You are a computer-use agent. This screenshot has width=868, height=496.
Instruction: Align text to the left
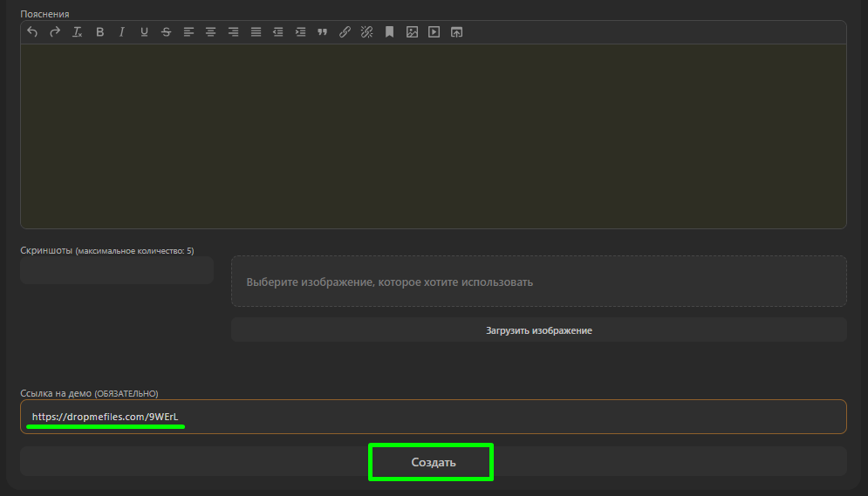coord(189,32)
